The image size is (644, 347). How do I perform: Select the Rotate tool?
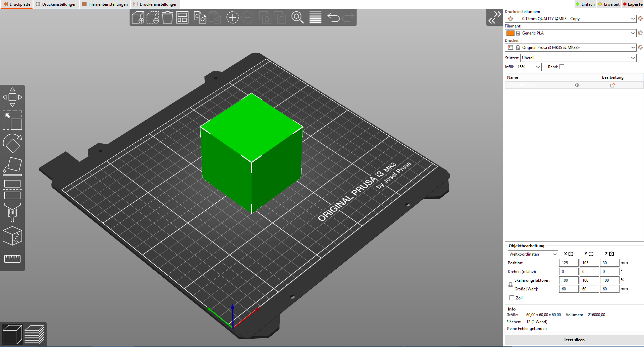[x=12, y=143]
